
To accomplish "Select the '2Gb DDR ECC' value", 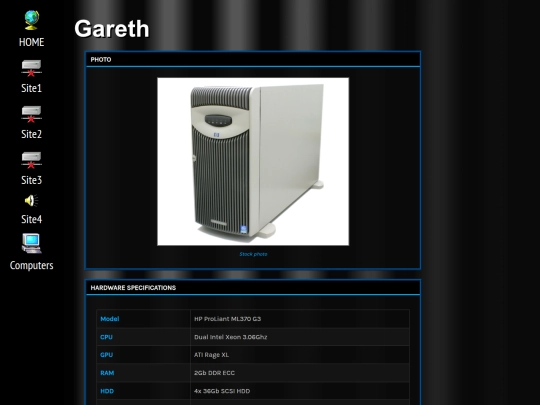I will pos(214,373).
